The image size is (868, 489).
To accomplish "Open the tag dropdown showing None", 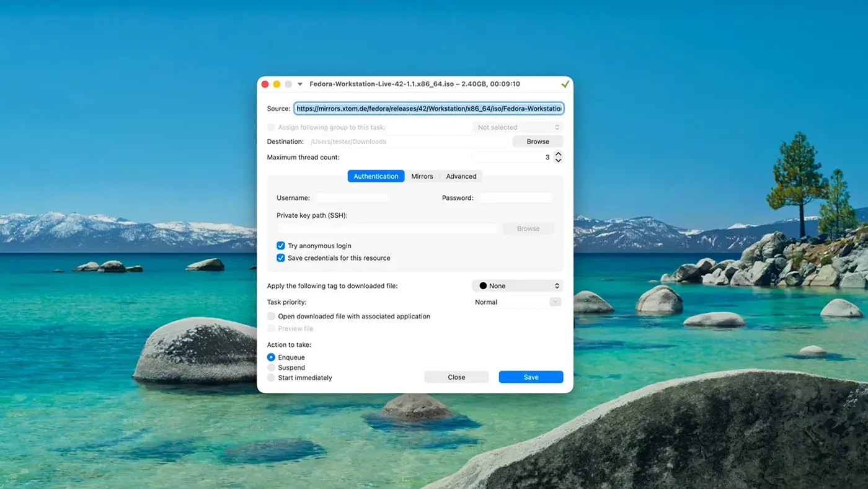I will pyautogui.click(x=517, y=285).
